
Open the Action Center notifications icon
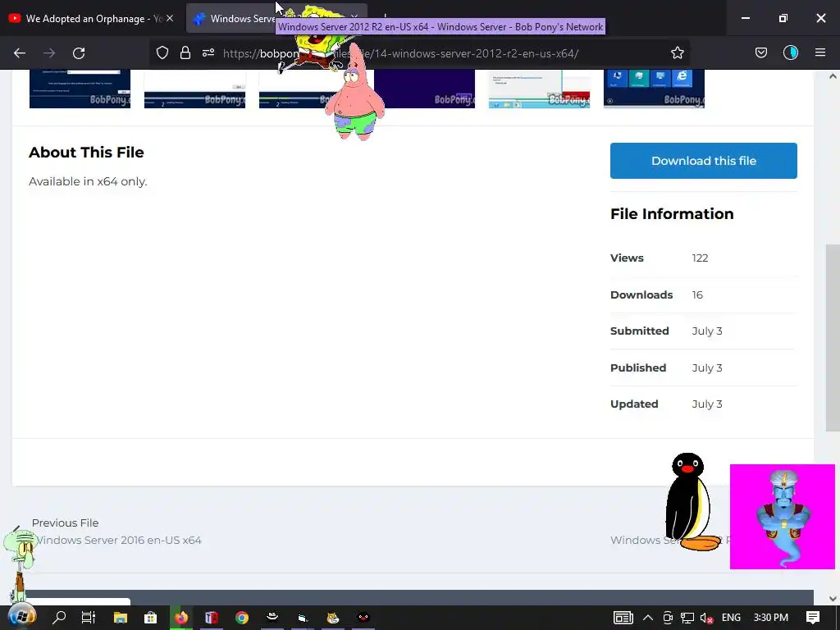pyautogui.click(x=813, y=618)
